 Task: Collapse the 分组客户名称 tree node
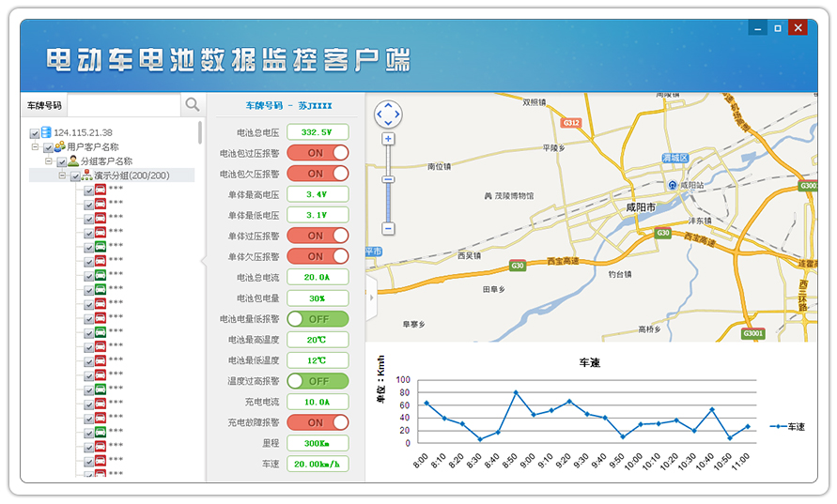49,161
